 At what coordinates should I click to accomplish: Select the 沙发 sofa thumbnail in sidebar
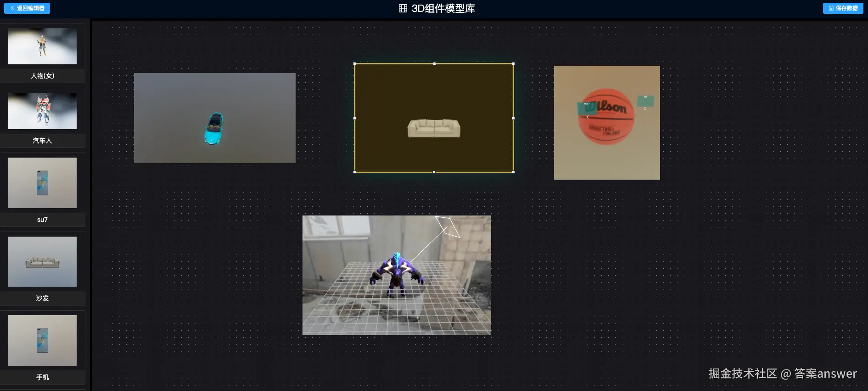[x=42, y=261]
